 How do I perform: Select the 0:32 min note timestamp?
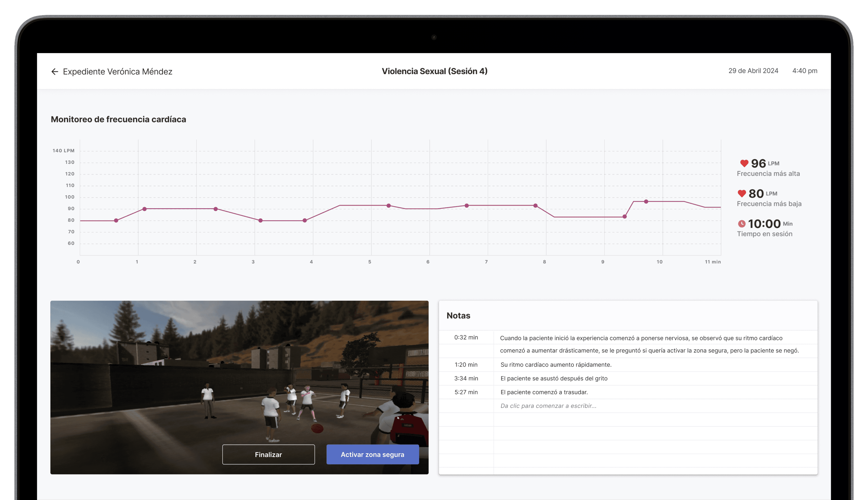(x=466, y=338)
